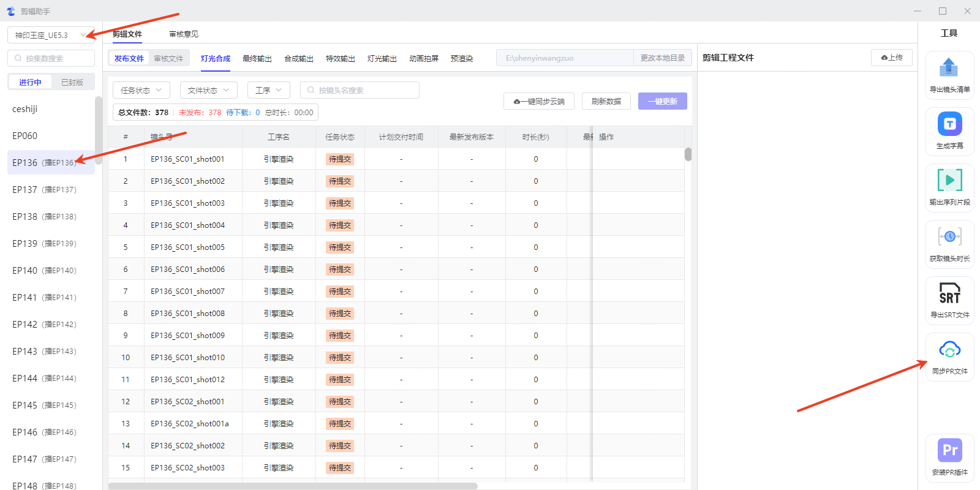Open the 生成字幕 subtitle generator tool
Screen dimensions: 980x490
coord(949,124)
